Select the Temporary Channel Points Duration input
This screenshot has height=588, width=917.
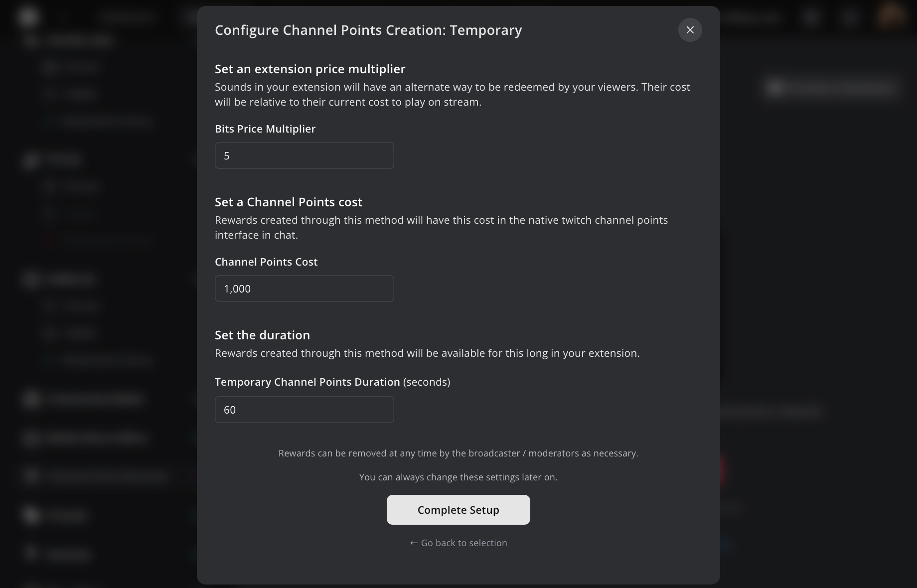click(304, 410)
